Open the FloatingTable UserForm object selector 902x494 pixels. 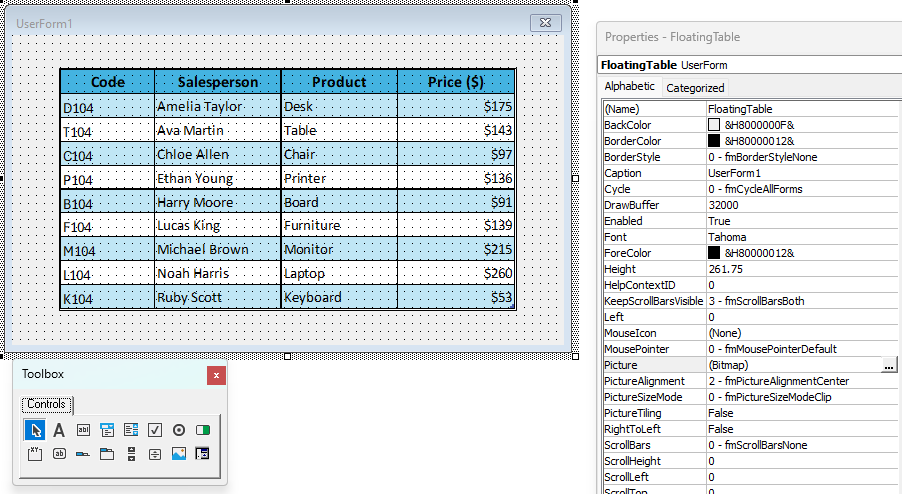pos(750,65)
